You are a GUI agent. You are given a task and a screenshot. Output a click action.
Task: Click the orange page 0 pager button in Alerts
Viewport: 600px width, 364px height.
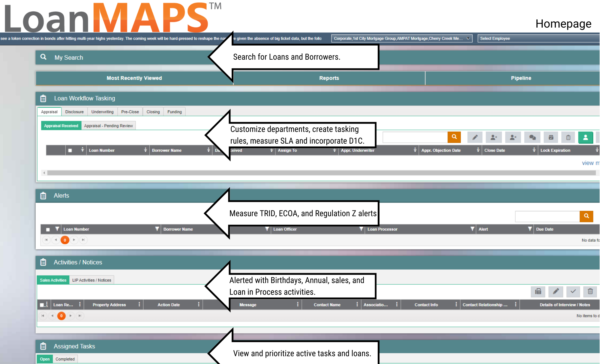point(65,240)
